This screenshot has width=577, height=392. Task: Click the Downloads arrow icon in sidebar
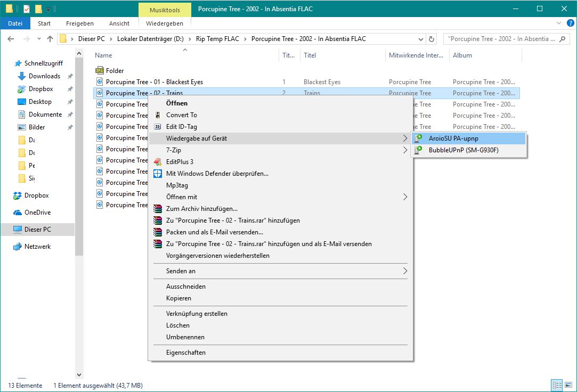pos(22,76)
